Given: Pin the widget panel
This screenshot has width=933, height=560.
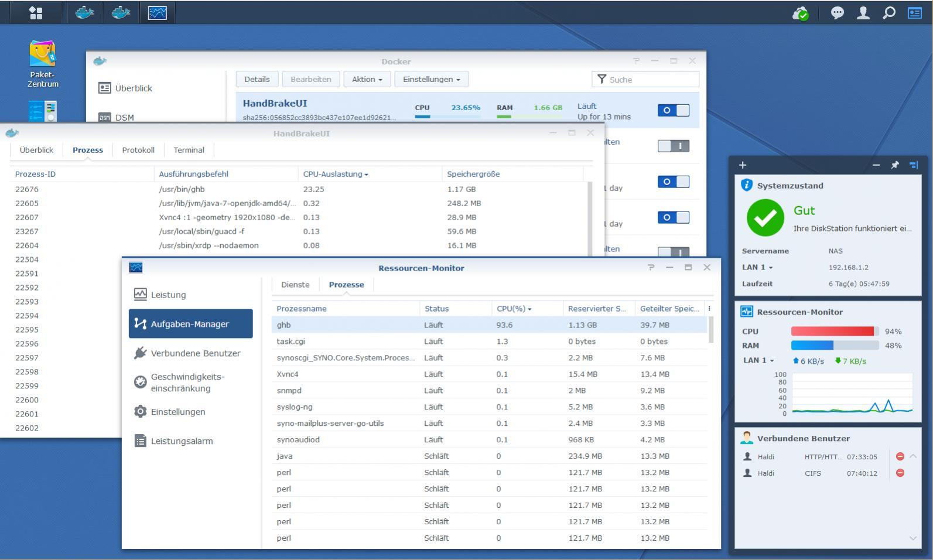Looking at the screenshot, I should (x=895, y=165).
